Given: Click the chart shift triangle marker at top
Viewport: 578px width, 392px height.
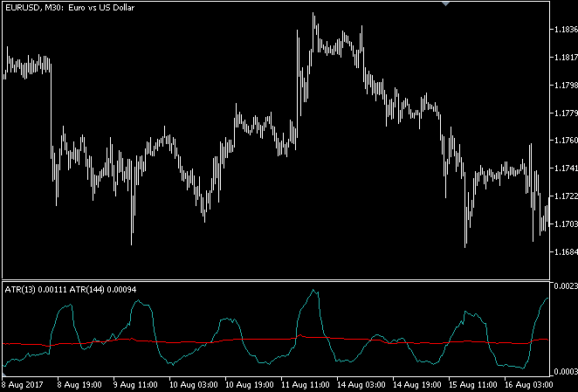Looking at the screenshot, I should coord(445,3).
